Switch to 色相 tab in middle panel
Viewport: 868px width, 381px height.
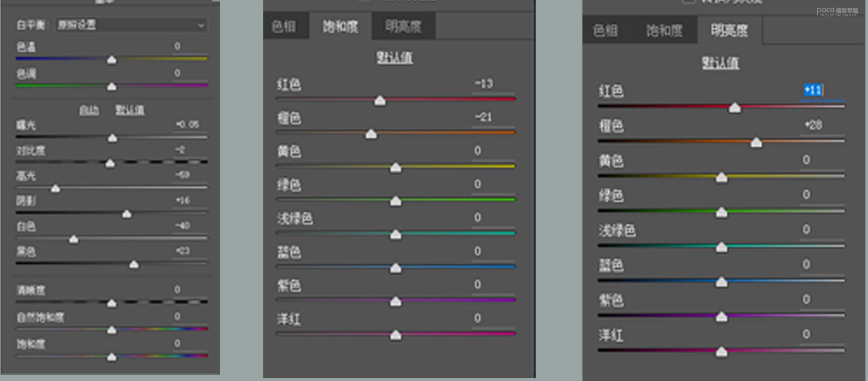(284, 27)
